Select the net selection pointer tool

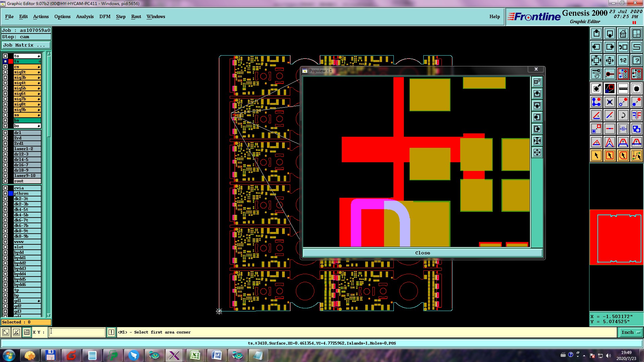[636, 156]
